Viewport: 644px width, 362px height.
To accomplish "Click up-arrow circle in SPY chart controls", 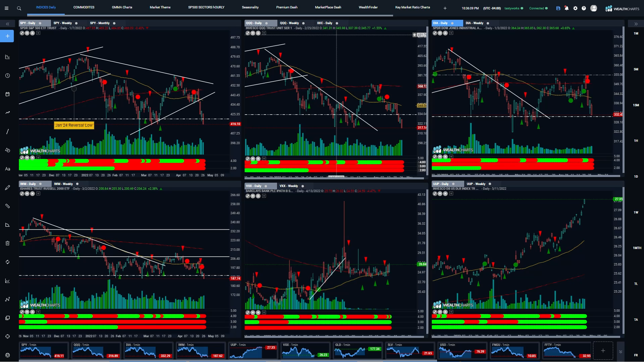I will pos(33,33).
